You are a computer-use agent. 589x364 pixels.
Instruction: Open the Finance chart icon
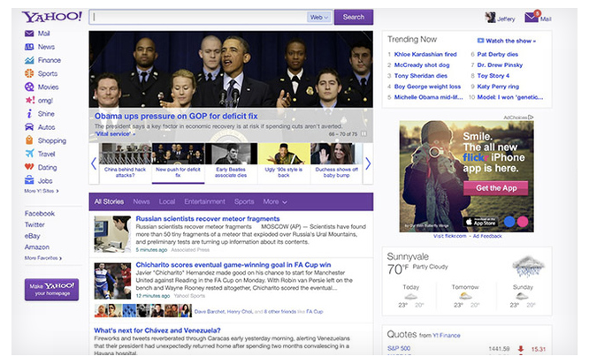point(29,60)
